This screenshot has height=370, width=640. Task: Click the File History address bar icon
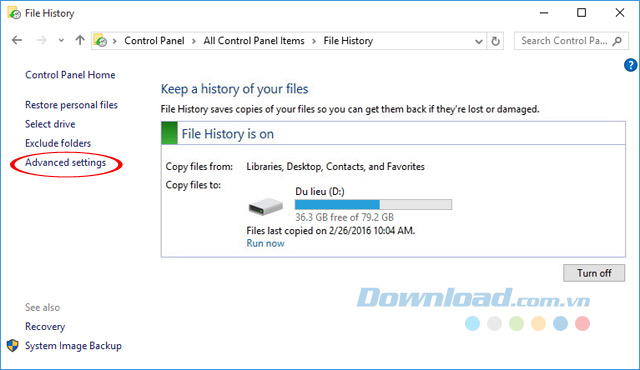(x=100, y=40)
